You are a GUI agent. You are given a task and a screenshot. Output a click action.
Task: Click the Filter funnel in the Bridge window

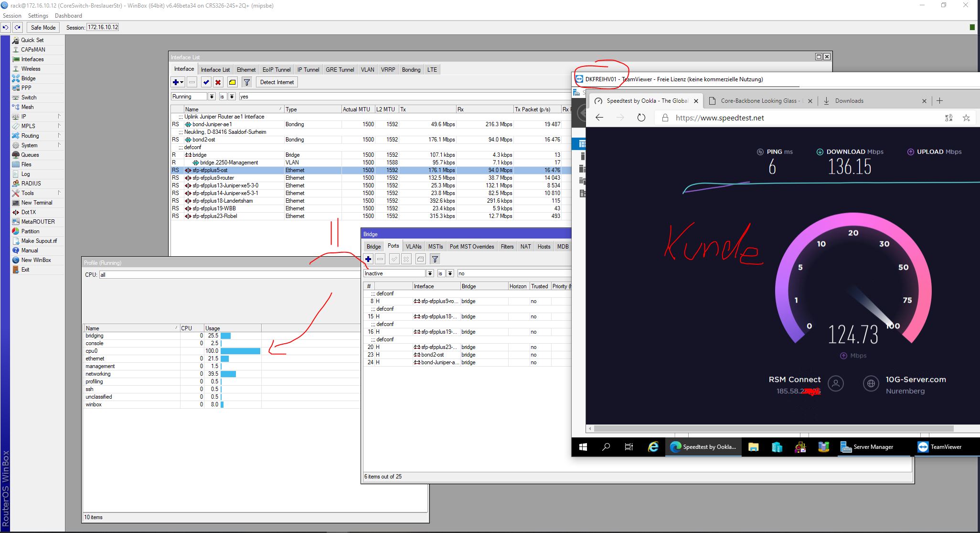[x=435, y=259]
